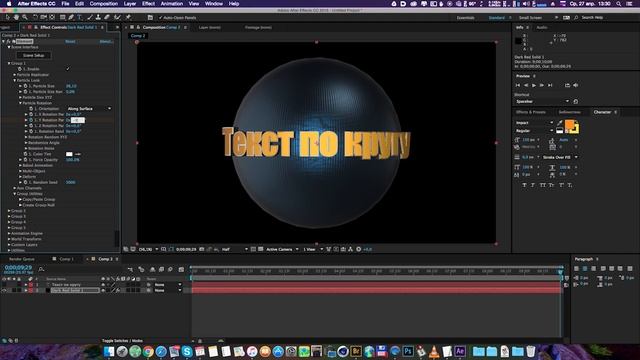
Task: Toggle stopwatch for Force Opacity
Action: (x=25, y=160)
